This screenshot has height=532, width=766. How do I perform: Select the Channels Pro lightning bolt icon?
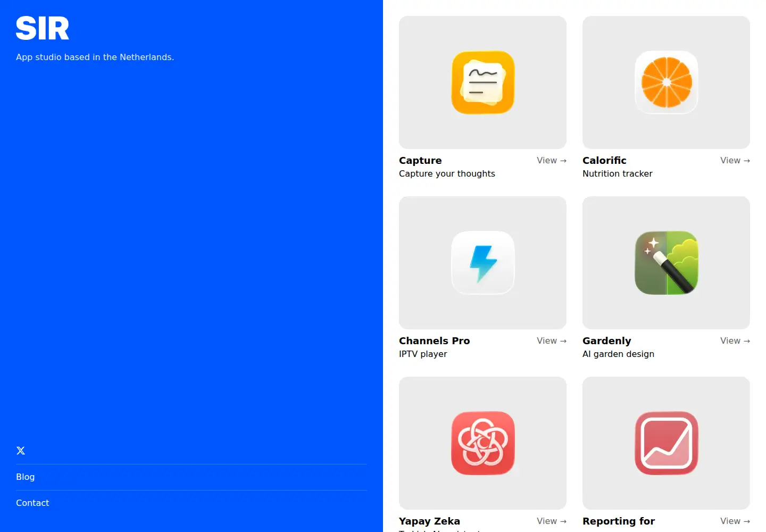pyautogui.click(x=483, y=263)
